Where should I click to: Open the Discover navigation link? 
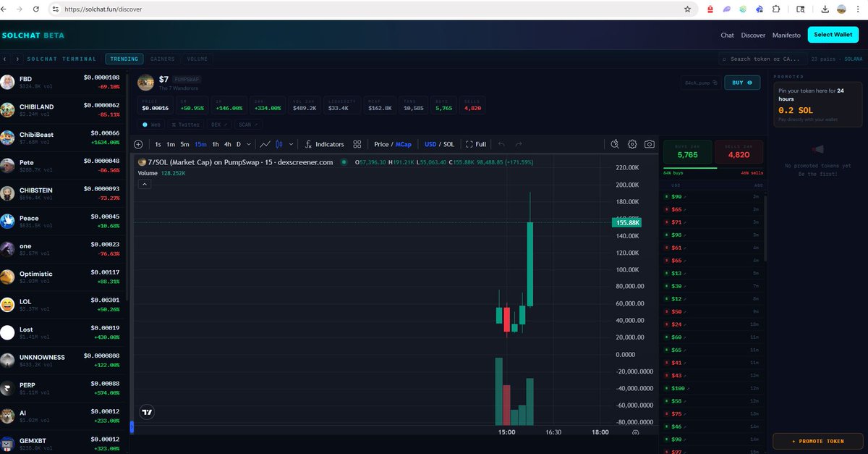tap(753, 35)
